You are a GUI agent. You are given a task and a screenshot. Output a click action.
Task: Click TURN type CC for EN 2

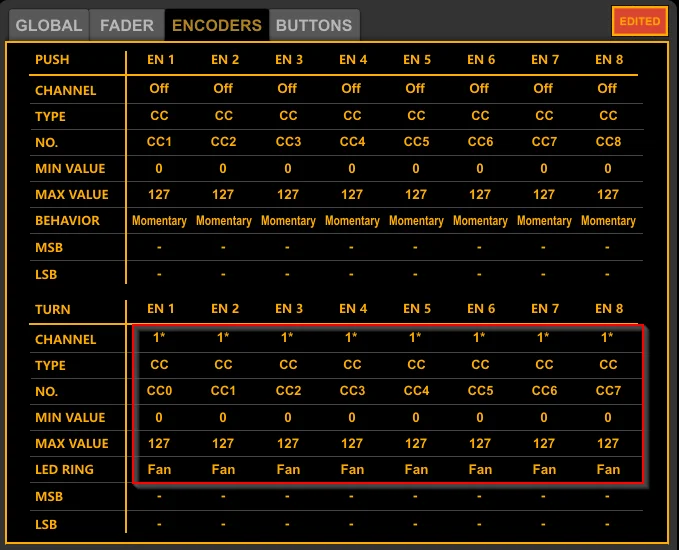[x=223, y=365]
